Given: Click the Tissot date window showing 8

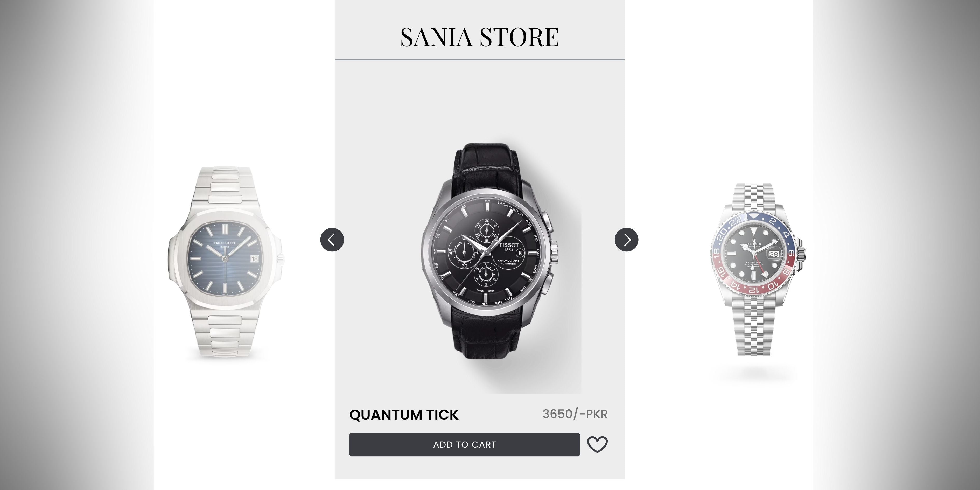Looking at the screenshot, I should (x=520, y=253).
